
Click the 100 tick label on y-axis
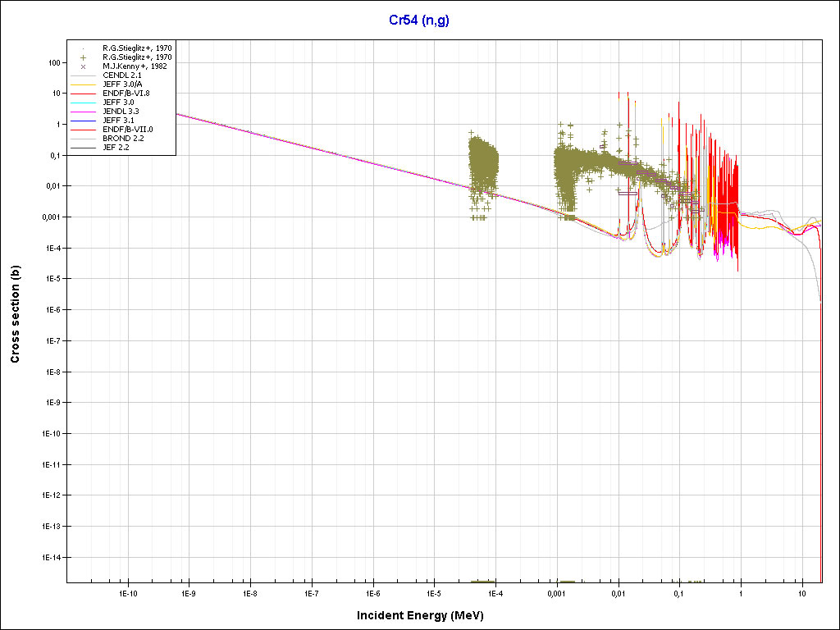click(x=56, y=62)
